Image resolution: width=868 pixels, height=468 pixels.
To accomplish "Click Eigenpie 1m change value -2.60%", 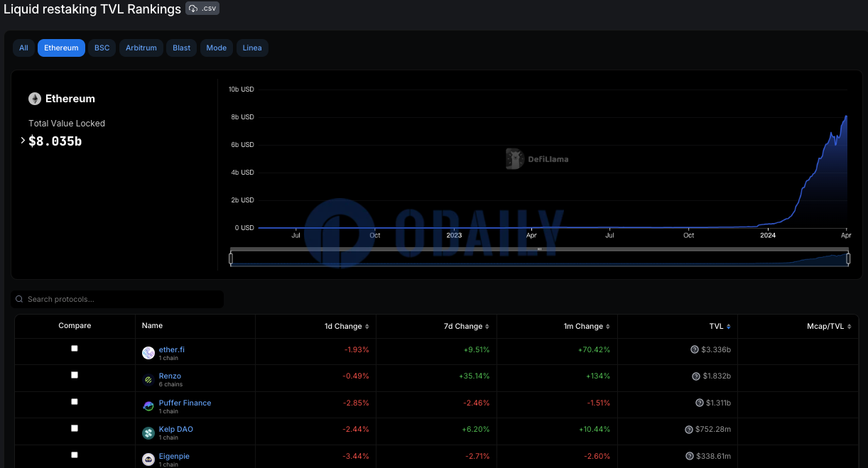I will pos(598,456).
